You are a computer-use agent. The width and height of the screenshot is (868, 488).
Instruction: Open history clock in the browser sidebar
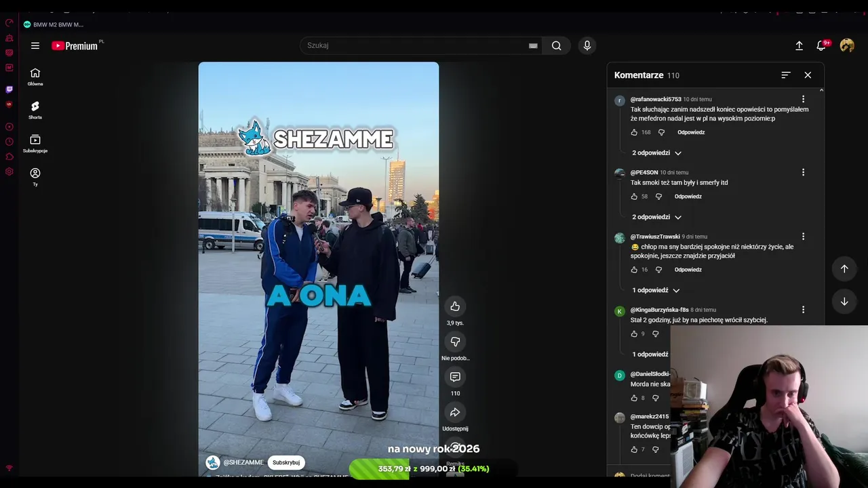point(9,142)
